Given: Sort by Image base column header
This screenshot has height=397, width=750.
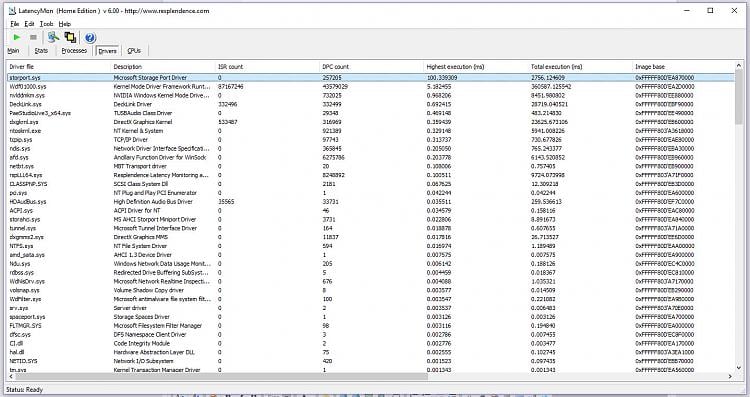Looking at the screenshot, I should [683, 66].
